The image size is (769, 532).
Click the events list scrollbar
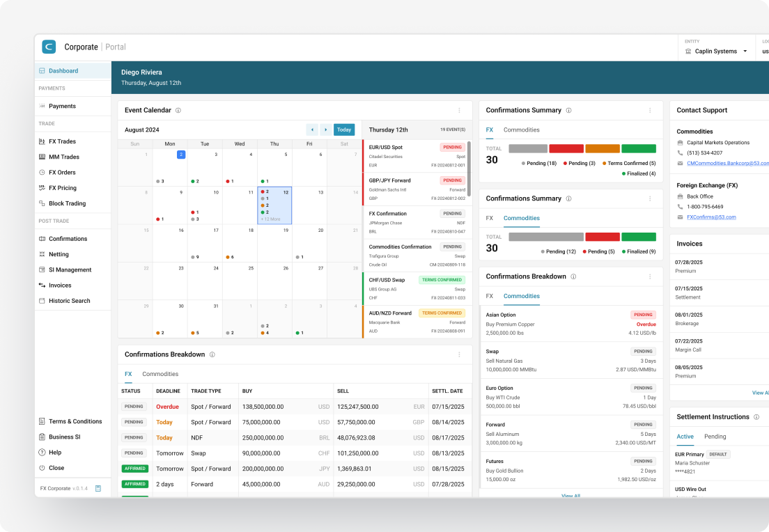tap(469, 169)
